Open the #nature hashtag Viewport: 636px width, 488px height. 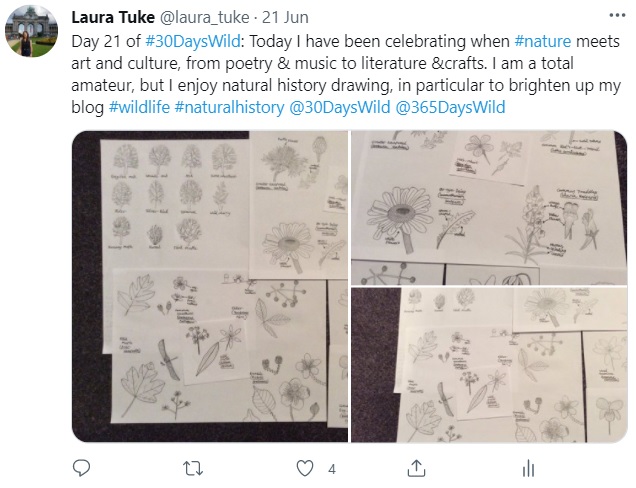[543, 41]
